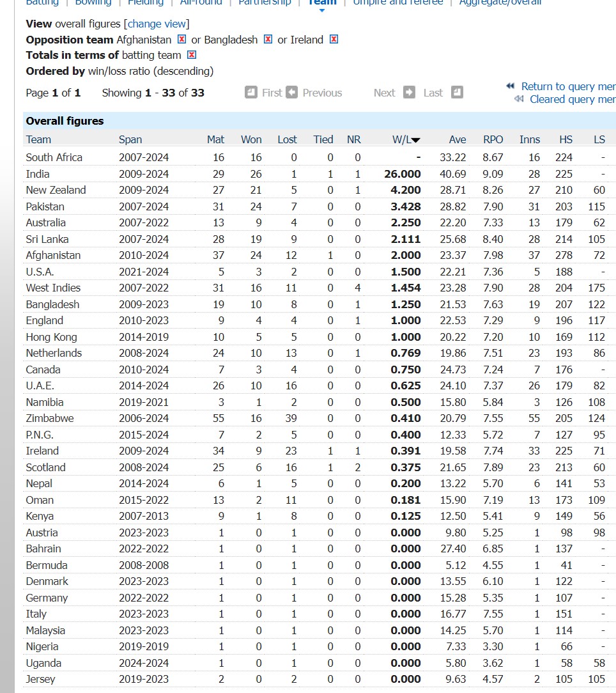This screenshot has height=693, width=616.
Task: Open the change view link
Action: [x=157, y=24]
